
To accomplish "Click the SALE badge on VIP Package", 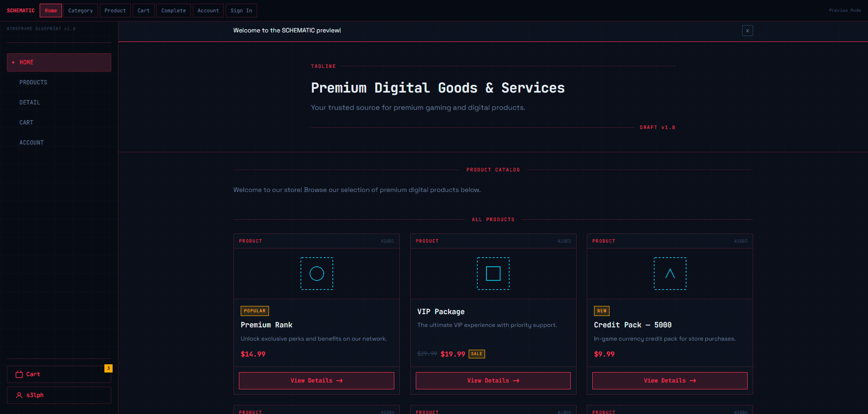I will coord(477,354).
